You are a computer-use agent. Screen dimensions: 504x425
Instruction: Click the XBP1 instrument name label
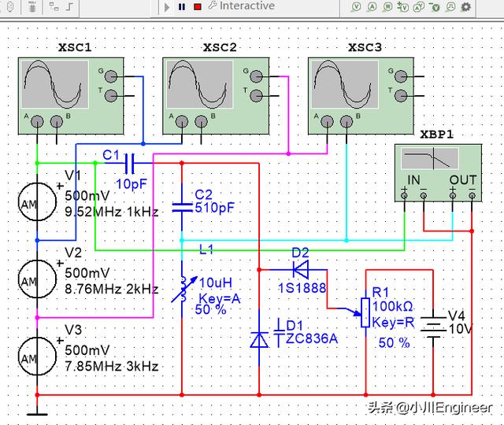click(x=437, y=135)
